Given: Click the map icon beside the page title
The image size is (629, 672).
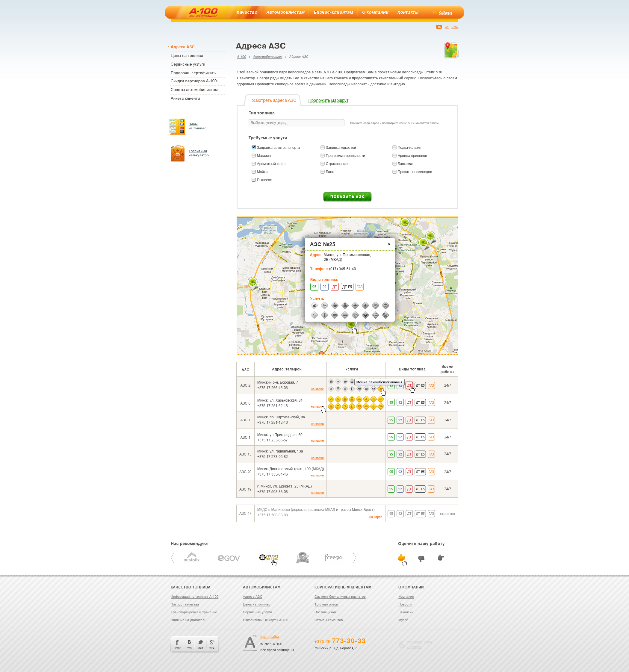Looking at the screenshot, I should 451,50.
